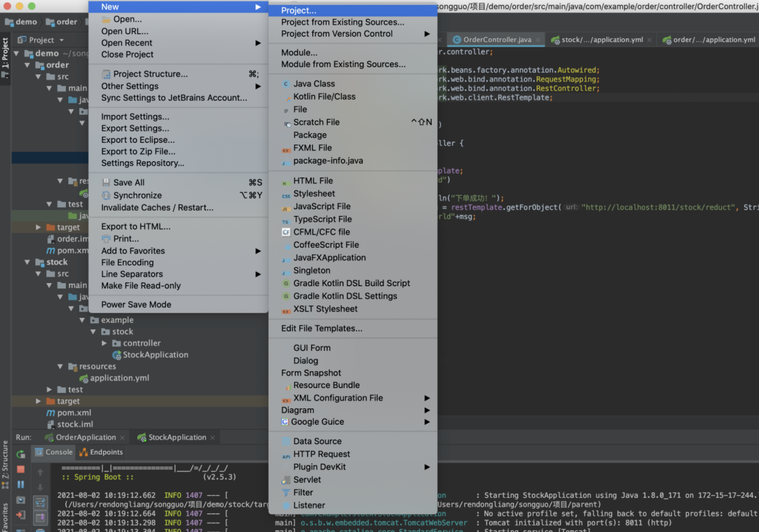Viewport: 759px width, 532px height.
Task: Choose Export to Zip File... entry
Action: (178, 151)
